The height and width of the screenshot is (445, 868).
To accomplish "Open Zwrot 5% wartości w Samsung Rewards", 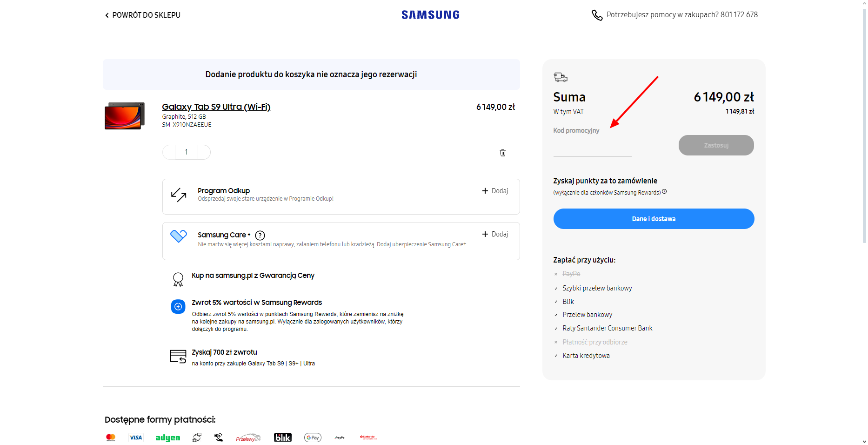I will pyautogui.click(x=257, y=303).
